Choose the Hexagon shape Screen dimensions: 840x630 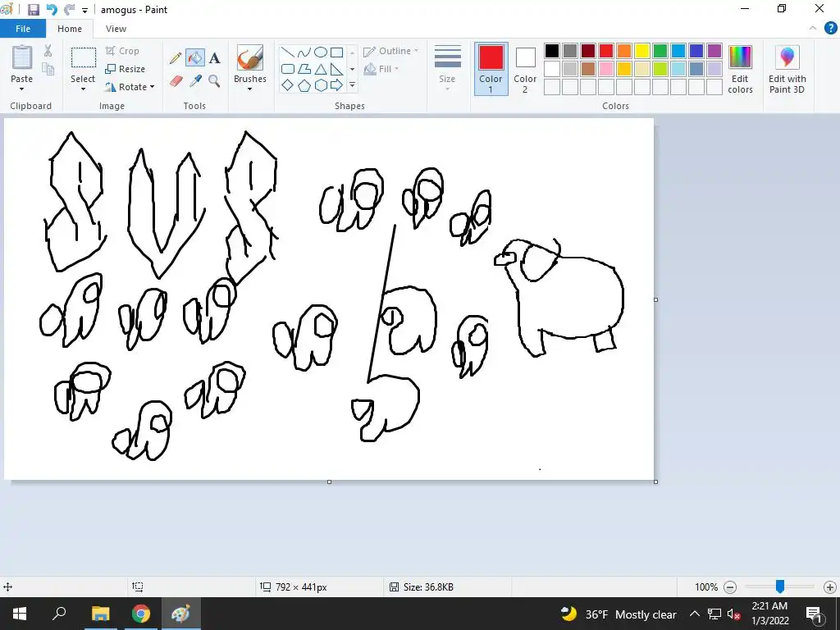pyautogui.click(x=321, y=85)
